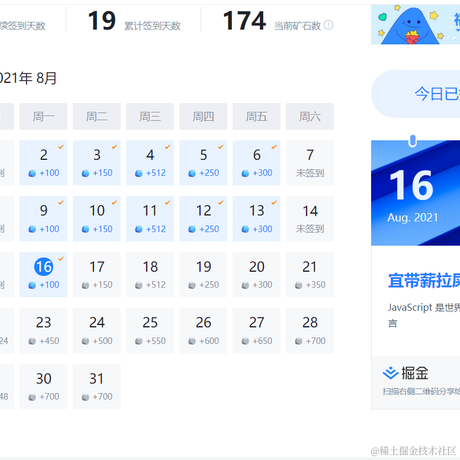Click the blue ore icon on August 16
The width and height of the screenshot is (460, 460).
coord(32,285)
